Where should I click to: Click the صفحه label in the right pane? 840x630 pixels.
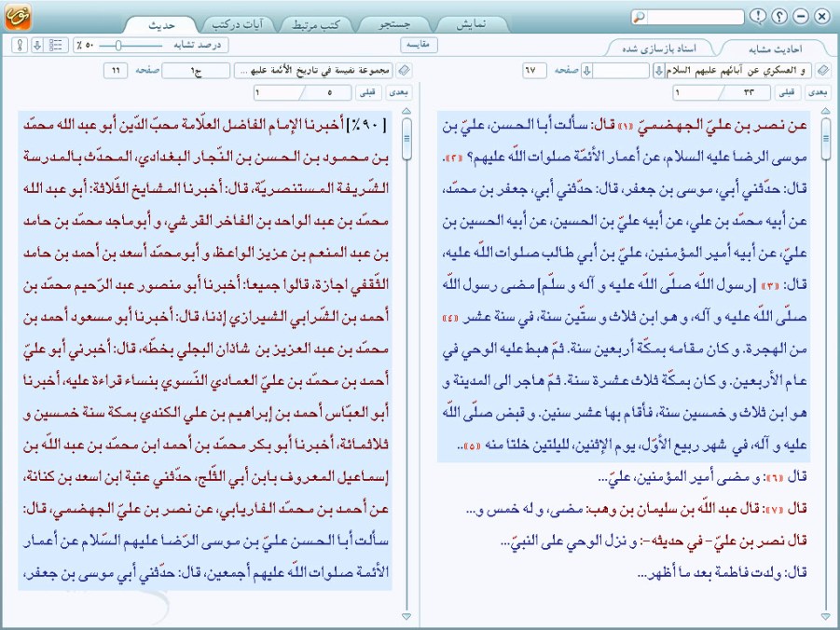[x=567, y=70]
